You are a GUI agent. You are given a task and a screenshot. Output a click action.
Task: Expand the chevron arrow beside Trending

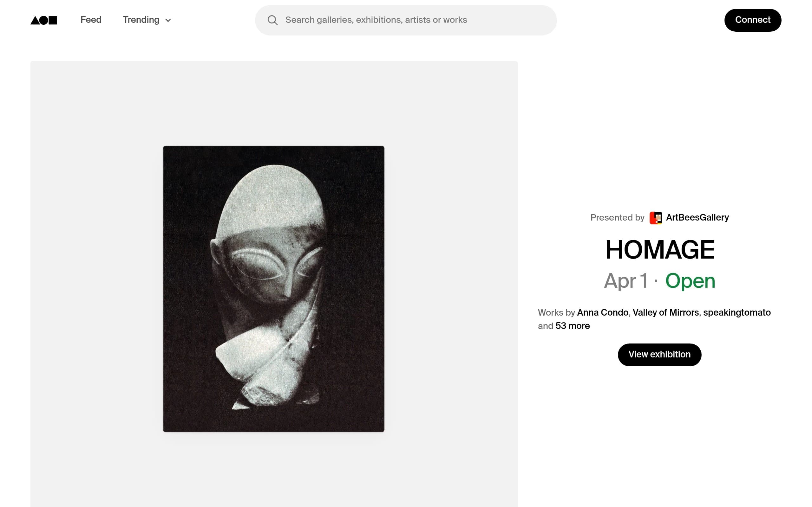[x=168, y=21]
